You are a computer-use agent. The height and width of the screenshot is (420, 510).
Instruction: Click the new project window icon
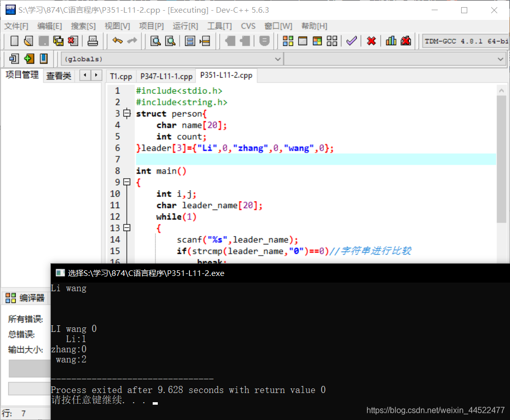(x=14, y=59)
